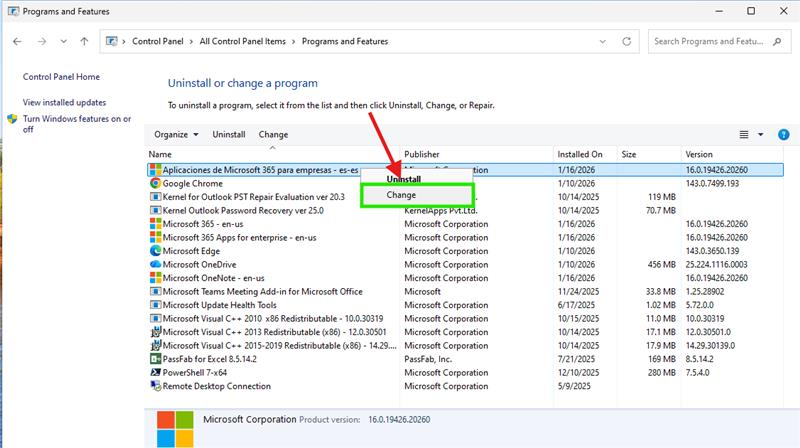Maximize the Programs and Features window
The height and width of the screenshot is (448, 800).
(x=751, y=11)
